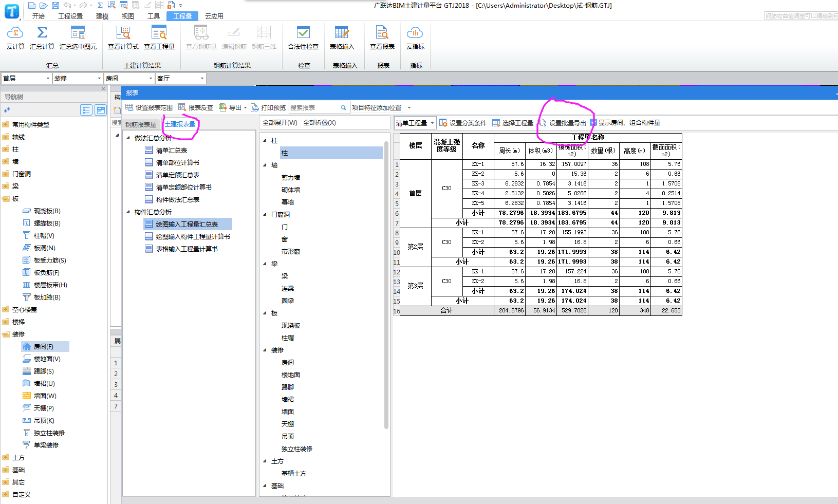This screenshot has width=838, height=504.
Task: Open the 工程量 ribbon tab
Action: [182, 16]
